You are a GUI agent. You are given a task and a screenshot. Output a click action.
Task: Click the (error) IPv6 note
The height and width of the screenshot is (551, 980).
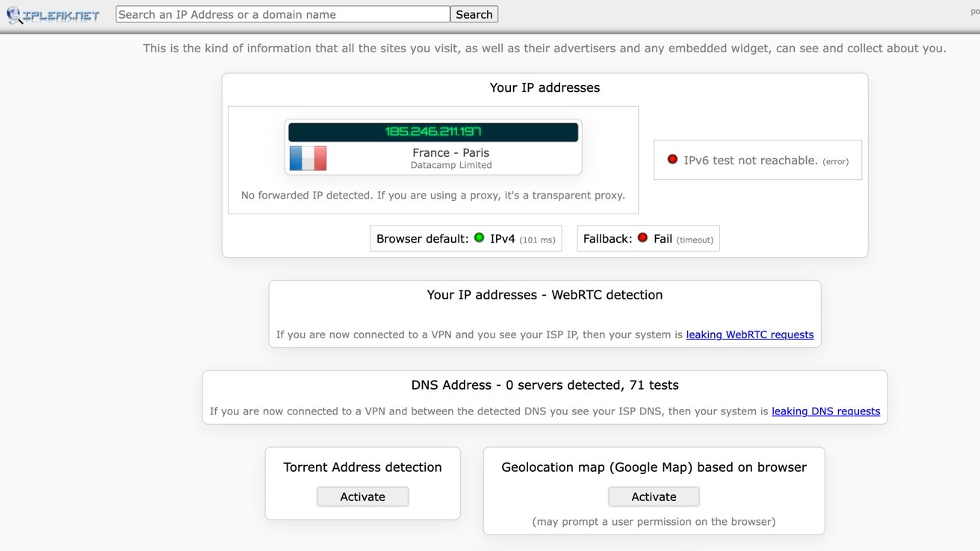pyautogui.click(x=835, y=162)
